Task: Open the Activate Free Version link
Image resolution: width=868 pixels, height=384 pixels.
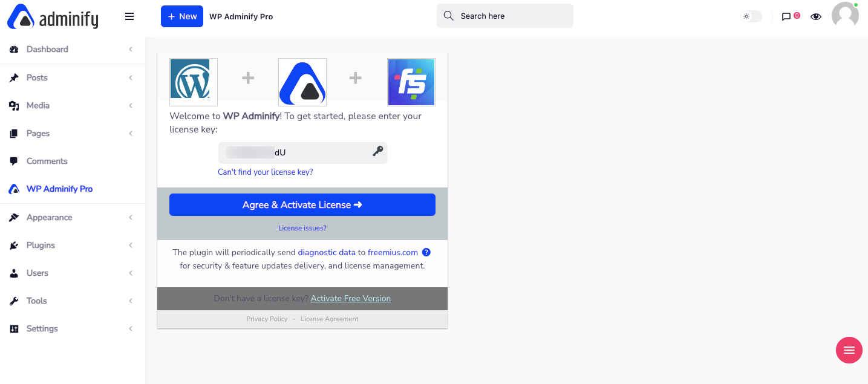Action: pos(351,298)
